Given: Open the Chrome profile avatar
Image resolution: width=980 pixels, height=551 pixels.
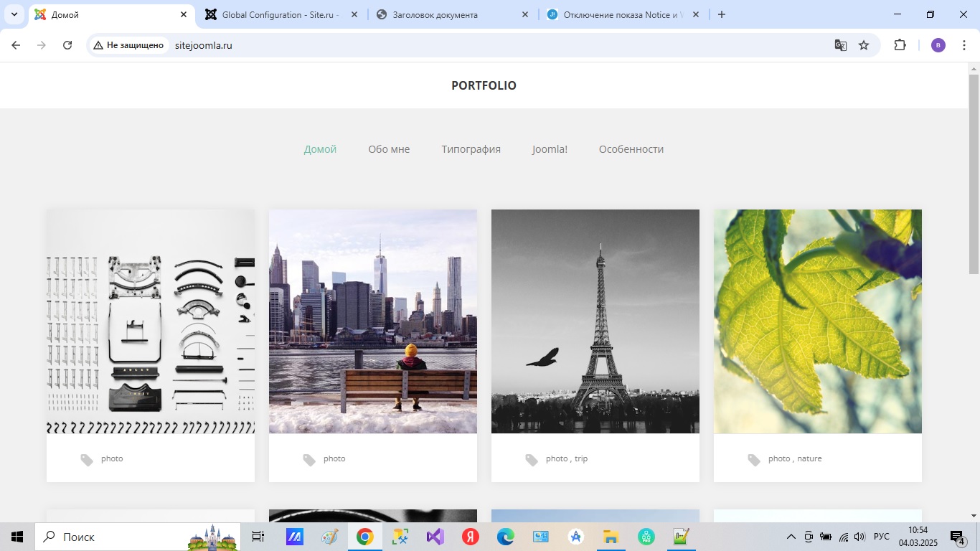Looking at the screenshot, I should click(x=938, y=45).
